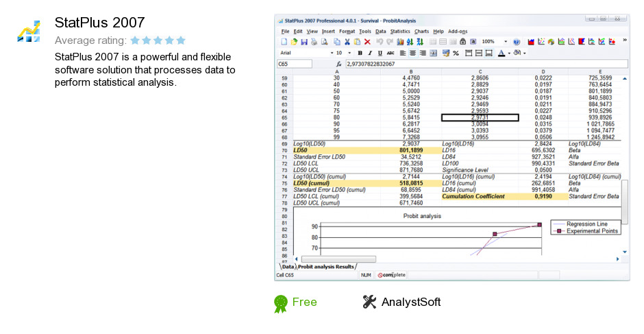Open the Edit menu
This screenshot has height=334, width=644.
tap(298, 32)
